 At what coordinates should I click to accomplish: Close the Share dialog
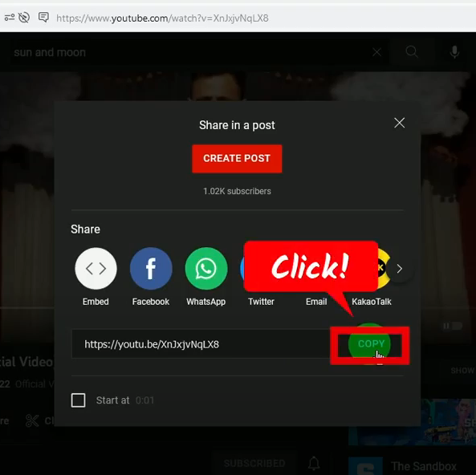tap(399, 123)
